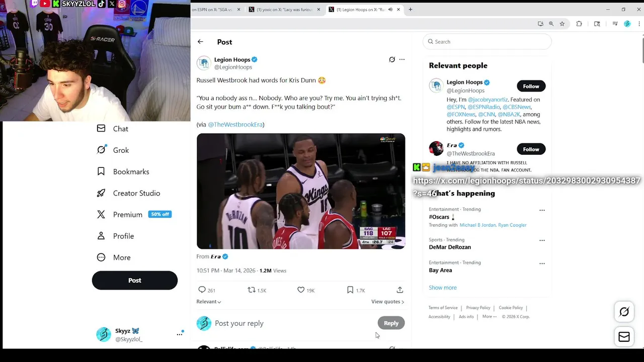Close the yoxic on X tab
The height and width of the screenshot is (362, 644).
(318, 10)
